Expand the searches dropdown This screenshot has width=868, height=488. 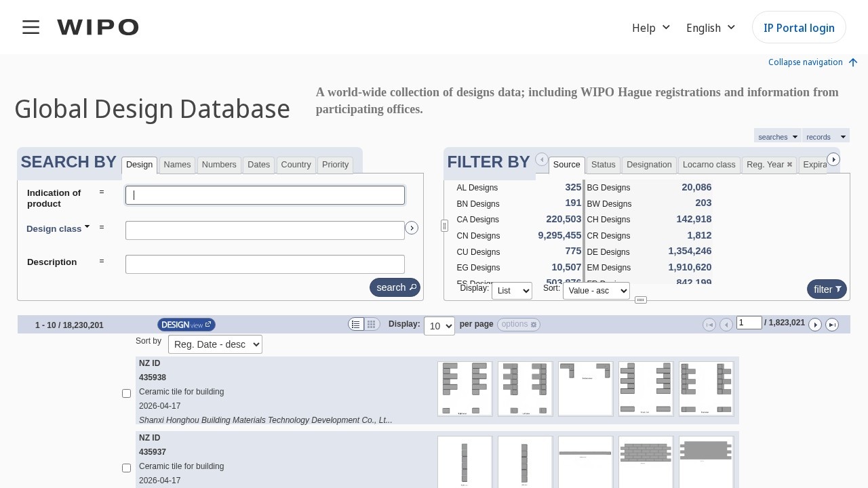(x=778, y=137)
